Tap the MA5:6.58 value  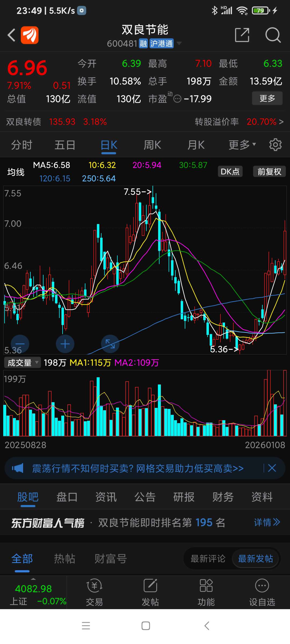point(52,165)
